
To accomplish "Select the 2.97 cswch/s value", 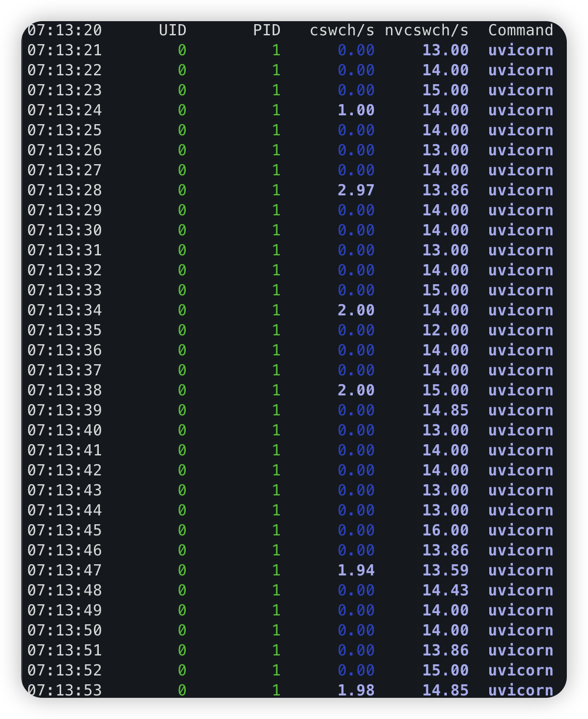I will (356, 191).
